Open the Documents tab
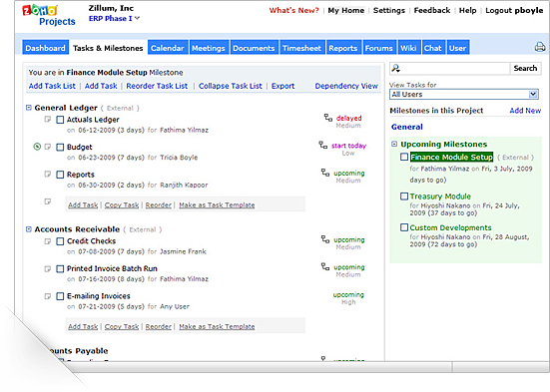 pos(254,48)
